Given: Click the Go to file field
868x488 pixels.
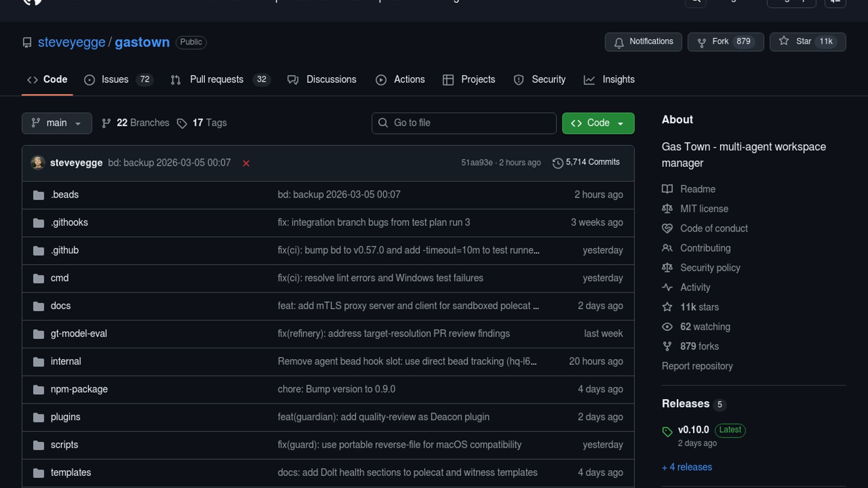Looking at the screenshot, I should tap(464, 123).
